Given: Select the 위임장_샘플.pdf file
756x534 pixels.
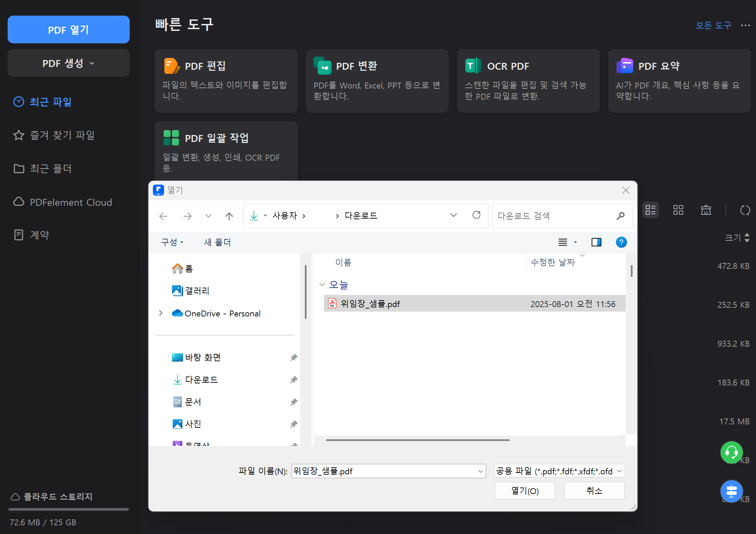Looking at the screenshot, I should pyautogui.click(x=370, y=304).
